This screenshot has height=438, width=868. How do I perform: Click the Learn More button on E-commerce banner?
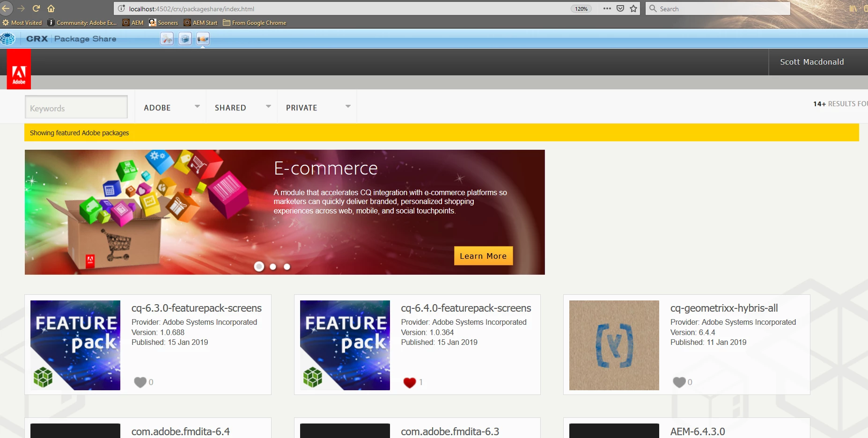(483, 256)
